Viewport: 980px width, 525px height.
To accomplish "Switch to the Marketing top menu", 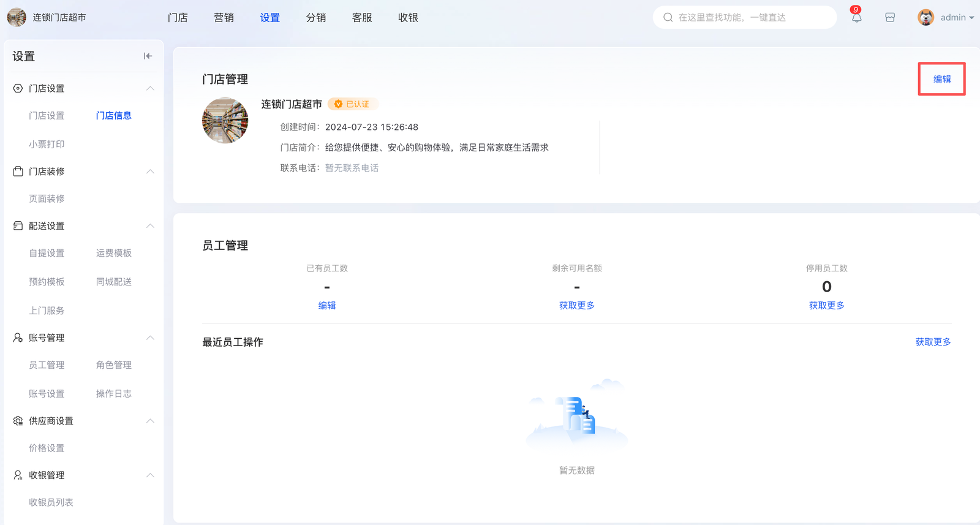I will 224,18.
